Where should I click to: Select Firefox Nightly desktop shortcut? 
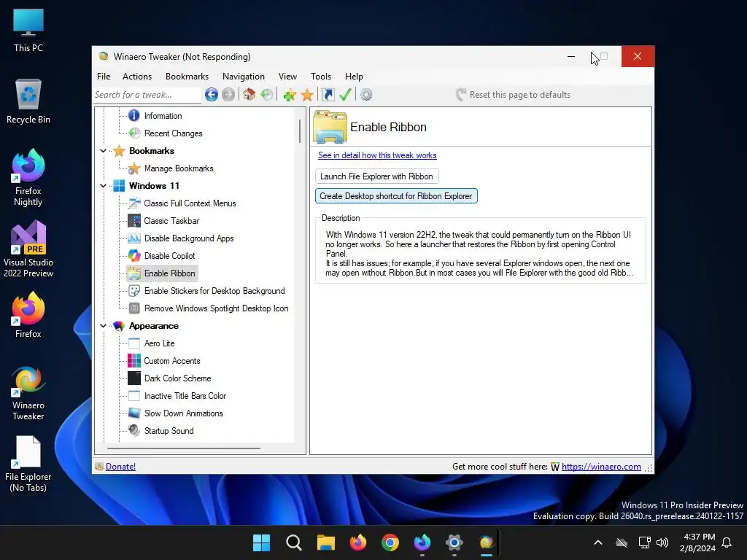(x=28, y=178)
